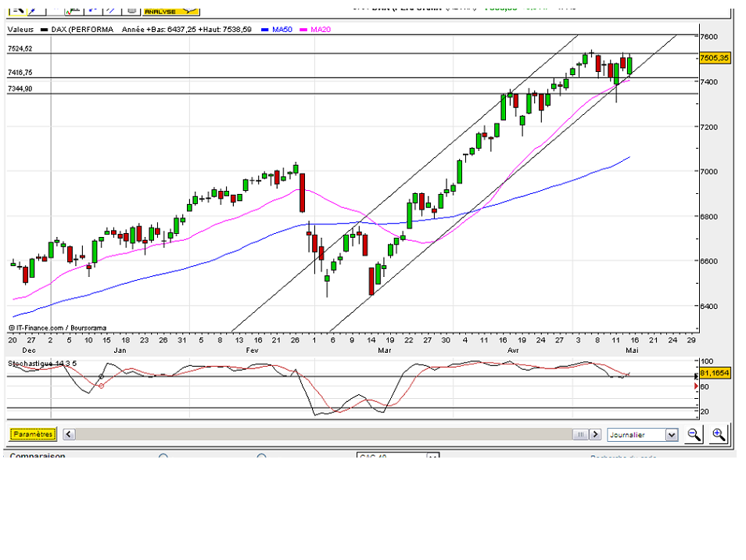
Task: Click the scroll left arrow of the timeline
Action: [x=69, y=434]
